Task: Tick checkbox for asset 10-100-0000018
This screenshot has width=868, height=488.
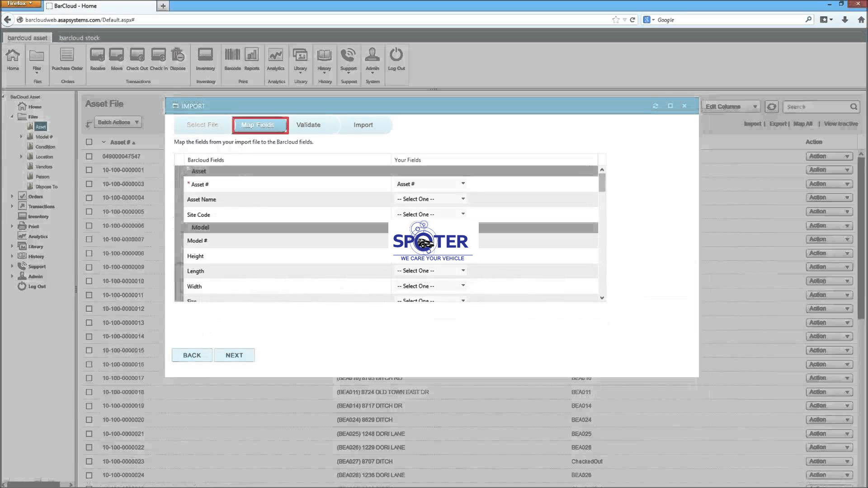Action: click(x=89, y=392)
